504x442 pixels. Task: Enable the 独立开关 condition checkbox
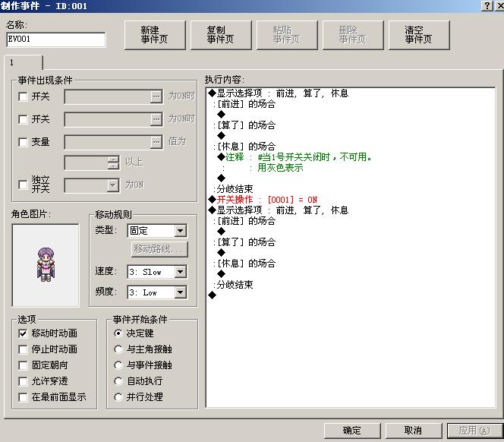pos(23,185)
